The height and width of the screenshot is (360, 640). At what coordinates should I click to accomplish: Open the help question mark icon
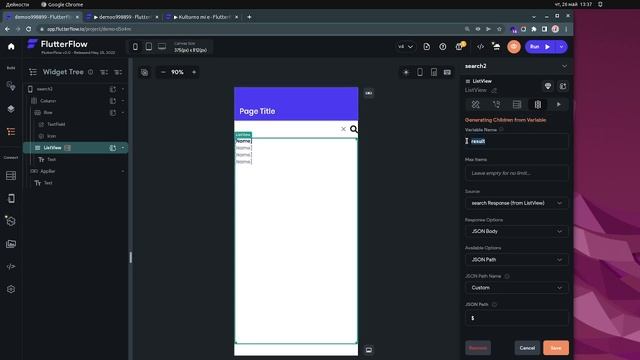tap(442, 47)
